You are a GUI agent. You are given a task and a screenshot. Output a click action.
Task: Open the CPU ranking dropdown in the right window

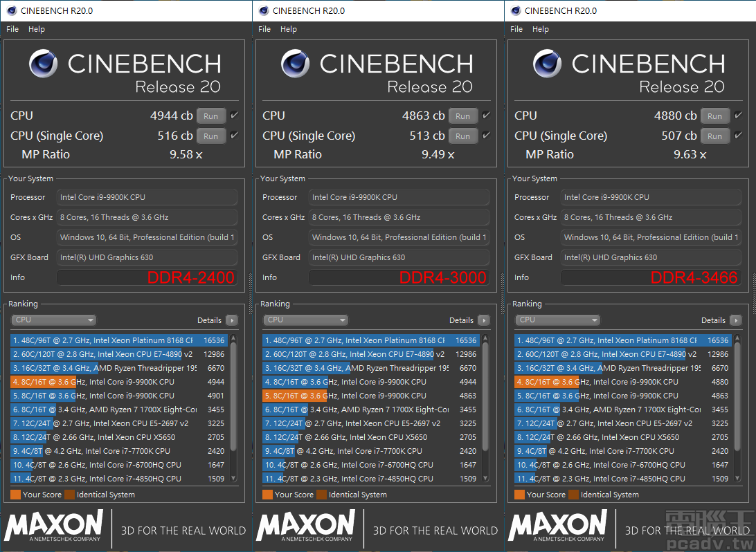click(558, 320)
